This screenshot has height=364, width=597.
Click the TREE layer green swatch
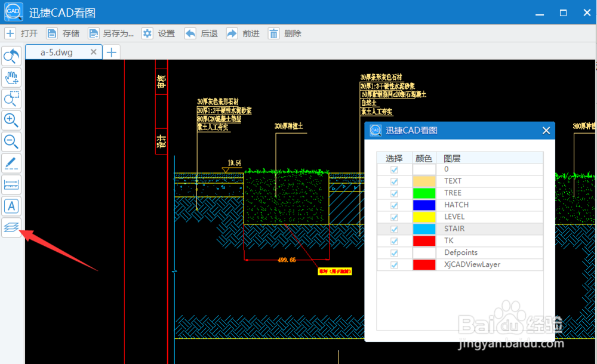[424, 193]
